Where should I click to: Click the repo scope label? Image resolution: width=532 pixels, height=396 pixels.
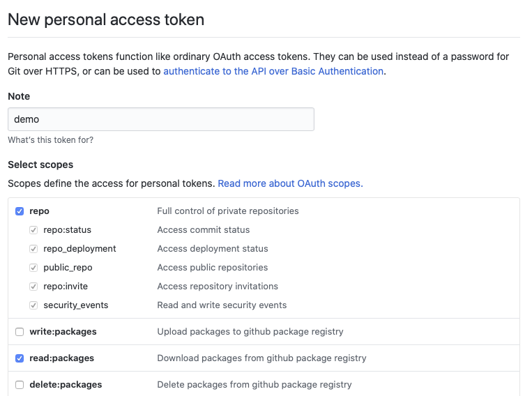click(x=39, y=211)
